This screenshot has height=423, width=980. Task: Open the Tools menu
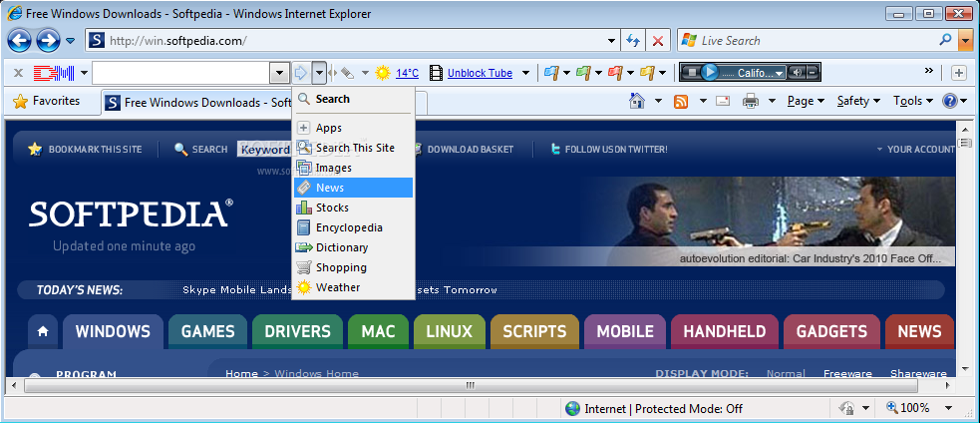tap(912, 101)
